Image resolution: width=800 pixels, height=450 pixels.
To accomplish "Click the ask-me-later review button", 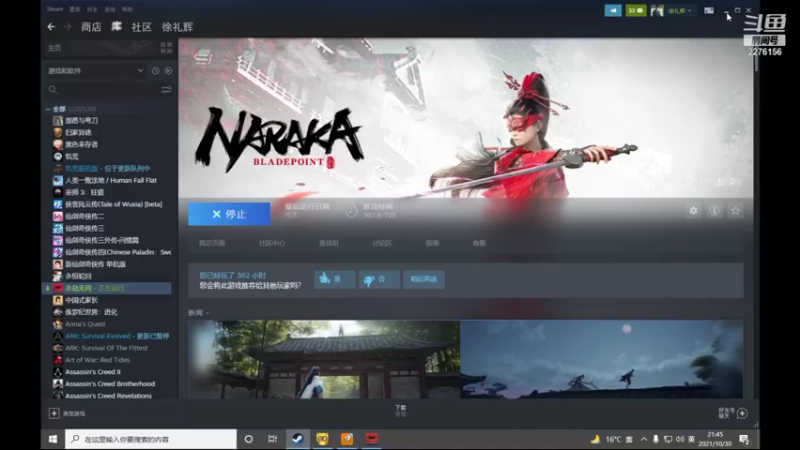I will pyautogui.click(x=423, y=279).
